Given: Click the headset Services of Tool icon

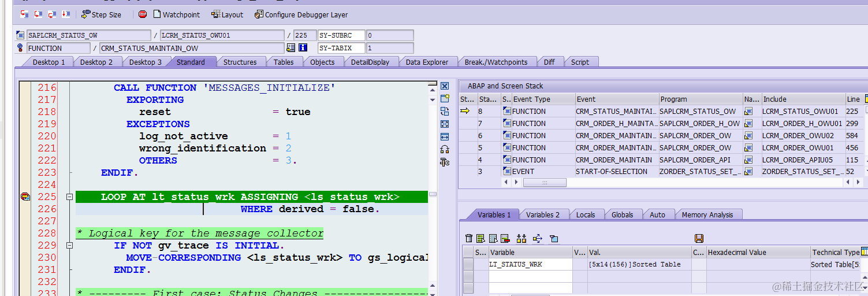Looking at the screenshot, I should [445, 149].
